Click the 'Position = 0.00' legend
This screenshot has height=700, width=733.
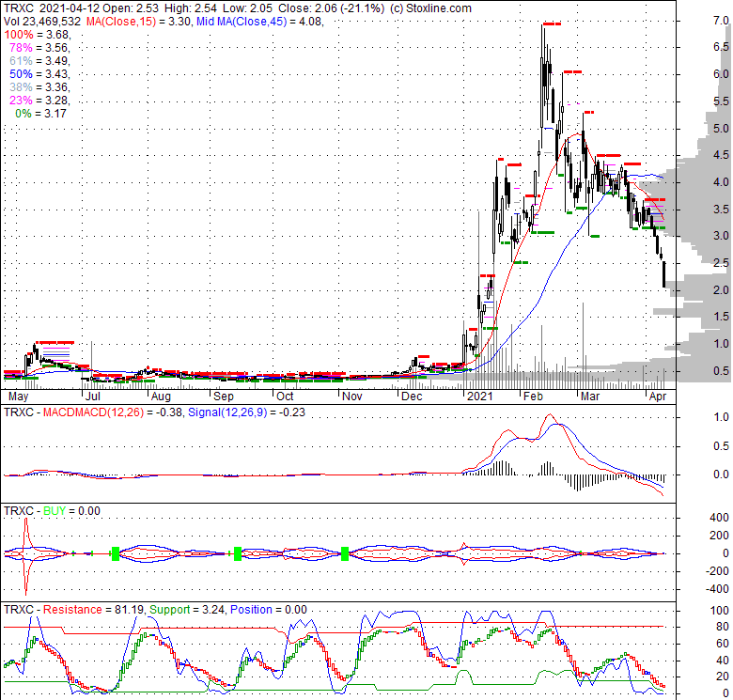pyautogui.click(x=269, y=610)
